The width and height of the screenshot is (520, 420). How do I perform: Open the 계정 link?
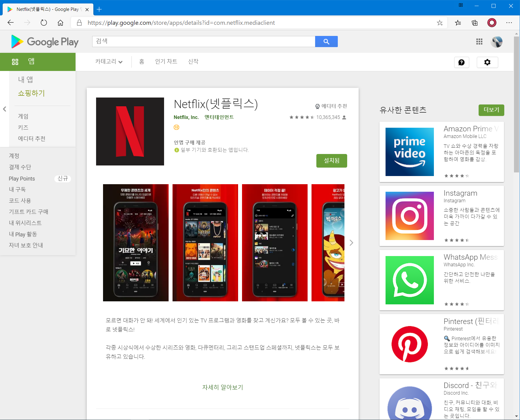14,156
